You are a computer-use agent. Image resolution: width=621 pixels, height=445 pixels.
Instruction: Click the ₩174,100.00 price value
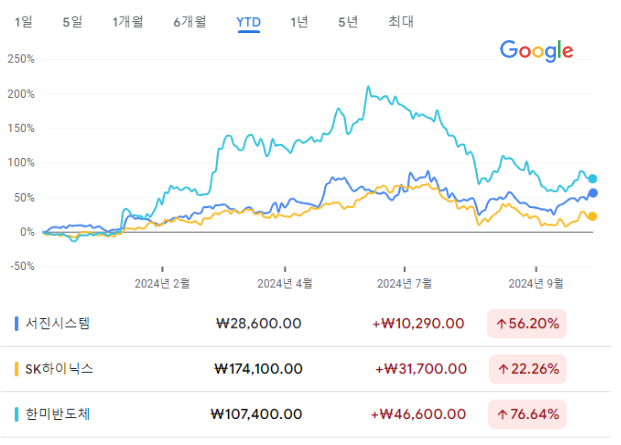pyautogui.click(x=258, y=369)
